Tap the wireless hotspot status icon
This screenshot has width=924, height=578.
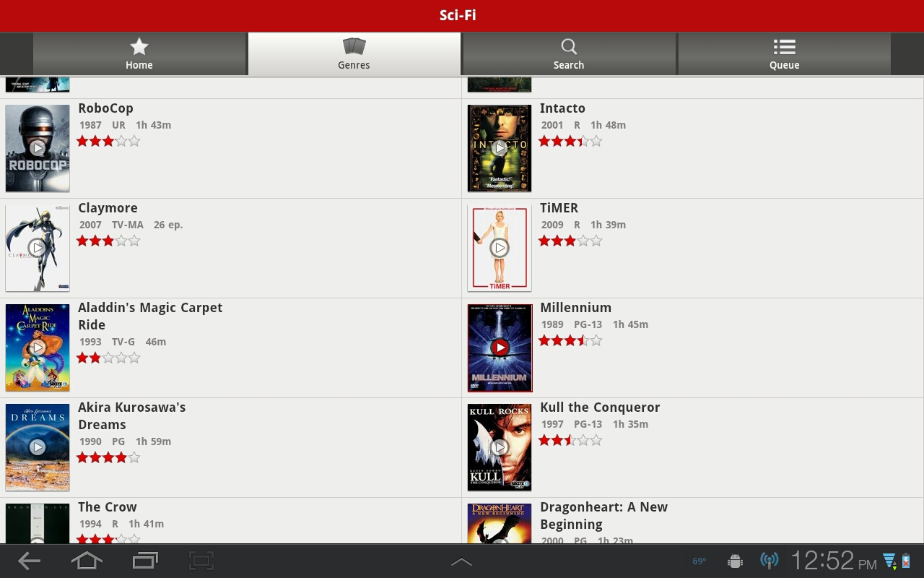(x=770, y=561)
